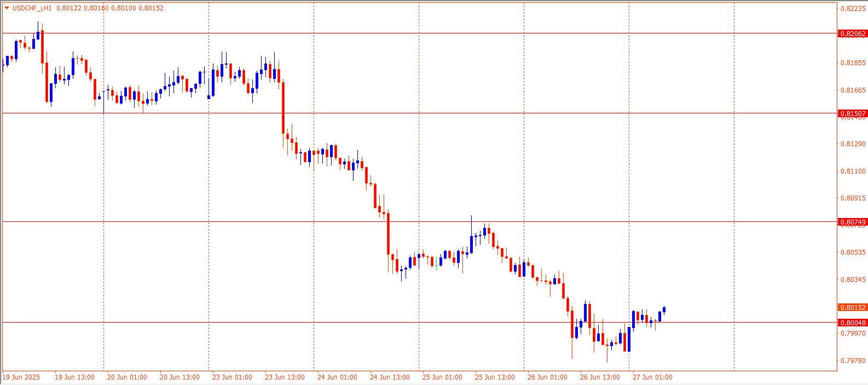Click the OHLC values 0.80122 0.80160 0.80100 0.80152

[110, 8]
